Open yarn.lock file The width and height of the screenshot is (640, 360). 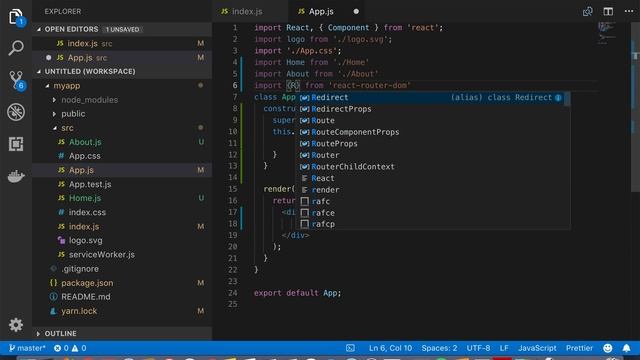coord(122,311)
